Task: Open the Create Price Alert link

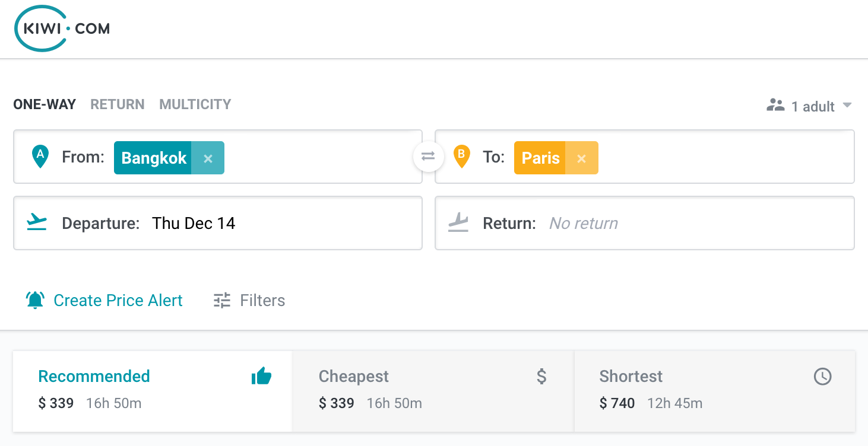Action: 118,301
